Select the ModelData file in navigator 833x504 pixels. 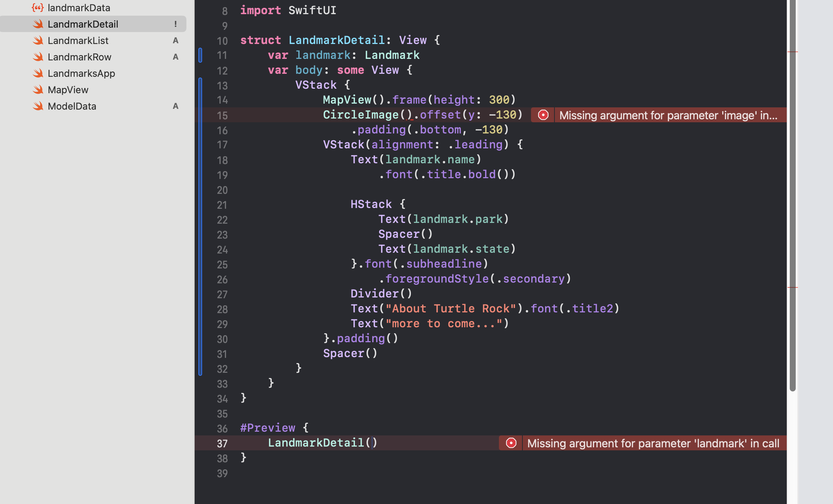(72, 106)
